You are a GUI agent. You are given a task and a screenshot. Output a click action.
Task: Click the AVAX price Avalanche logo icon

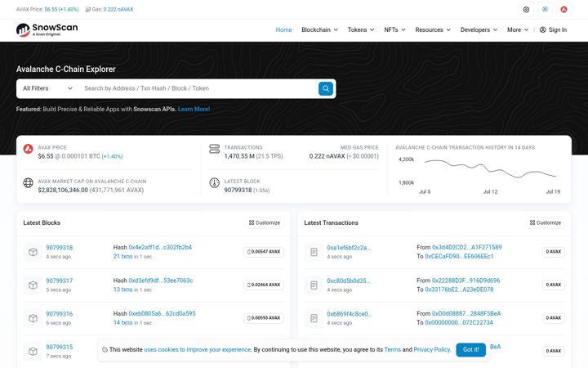click(28, 149)
